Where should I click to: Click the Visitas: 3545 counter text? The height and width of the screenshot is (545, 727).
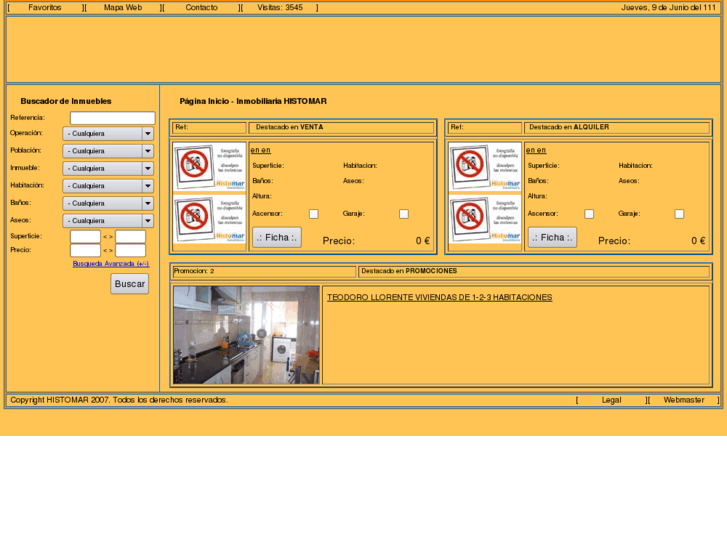[280, 7]
